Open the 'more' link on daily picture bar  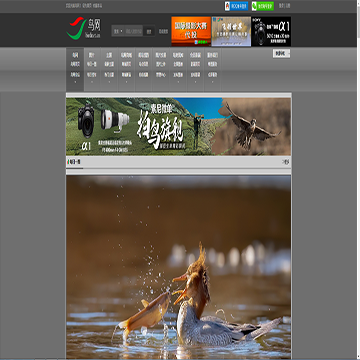coord(286,162)
